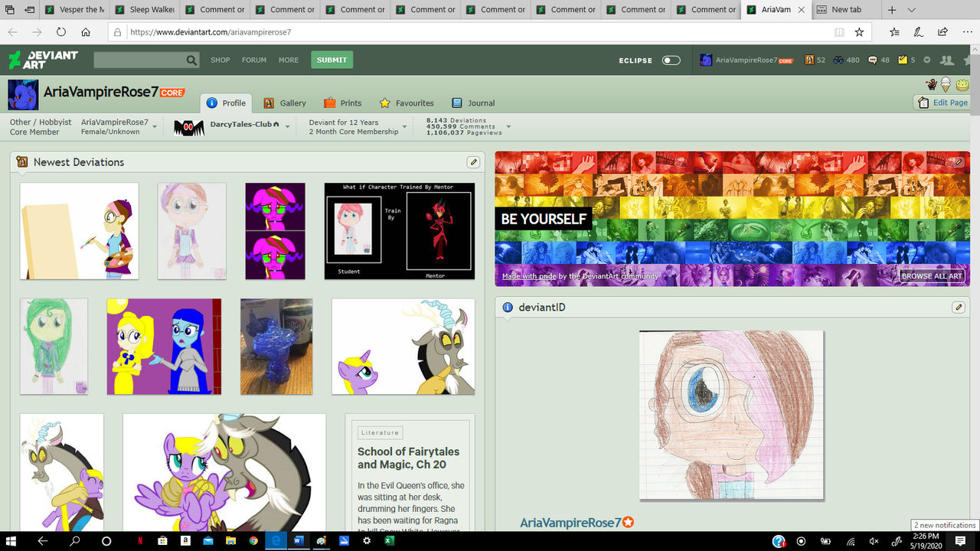Click the BE YOURSELF pride banner label
The width and height of the screenshot is (980, 551).
click(544, 219)
